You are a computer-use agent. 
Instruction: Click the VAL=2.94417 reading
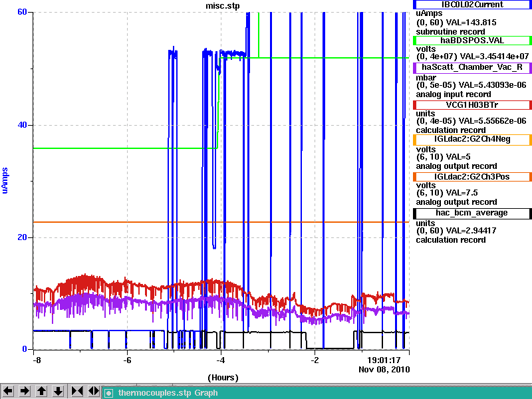471,231
